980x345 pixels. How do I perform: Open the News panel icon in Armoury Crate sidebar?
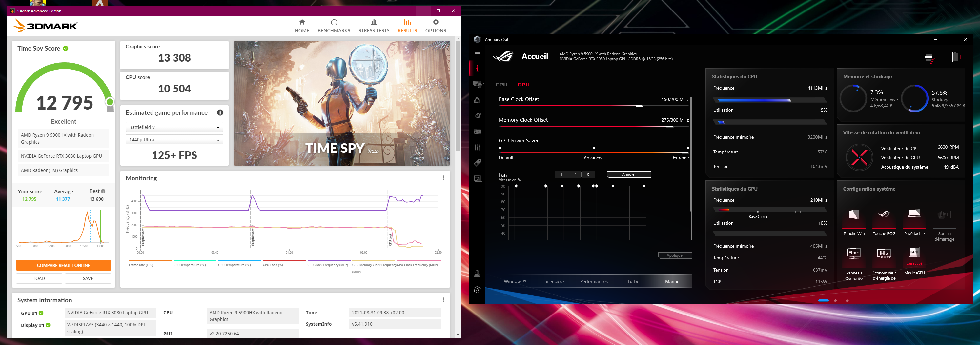pyautogui.click(x=478, y=178)
